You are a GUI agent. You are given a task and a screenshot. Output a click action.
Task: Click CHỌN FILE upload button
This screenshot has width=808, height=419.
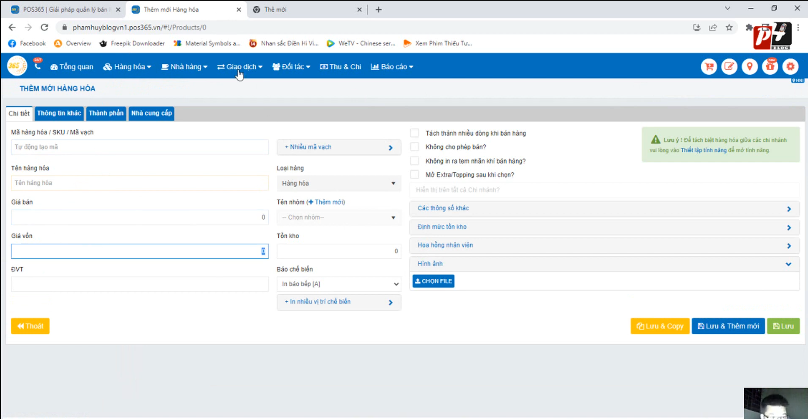[433, 281]
